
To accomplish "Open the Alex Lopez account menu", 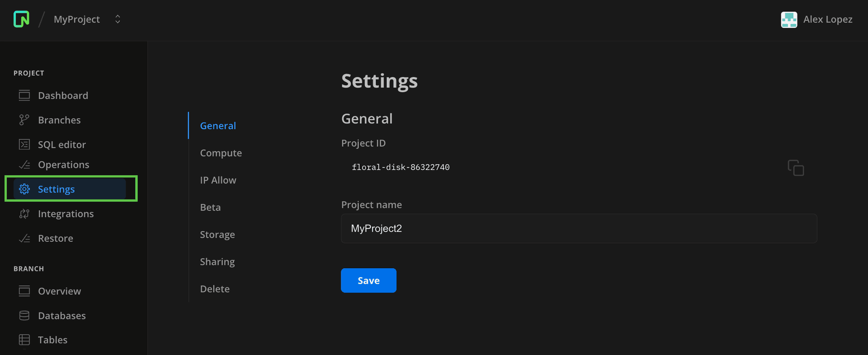I will pyautogui.click(x=827, y=19).
